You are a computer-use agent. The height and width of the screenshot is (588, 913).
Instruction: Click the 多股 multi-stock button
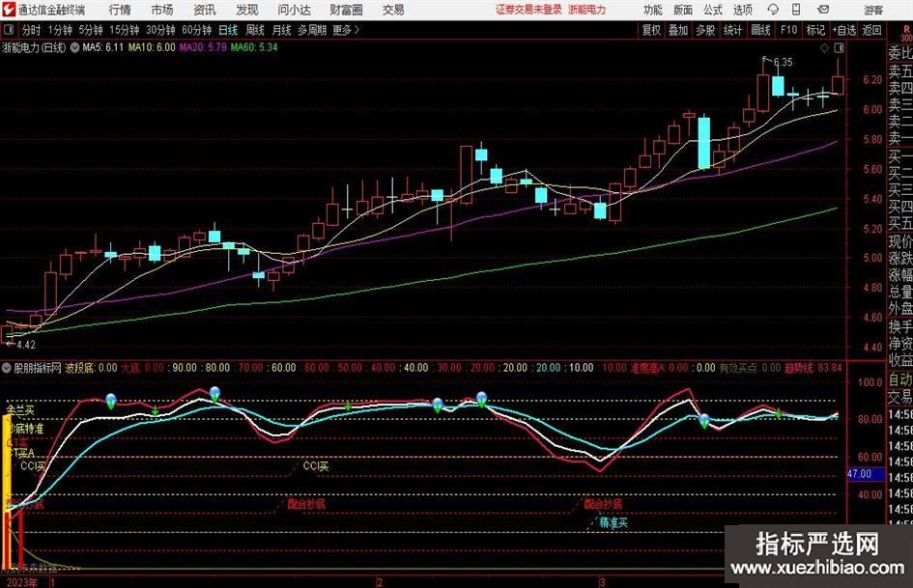tap(705, 30)
